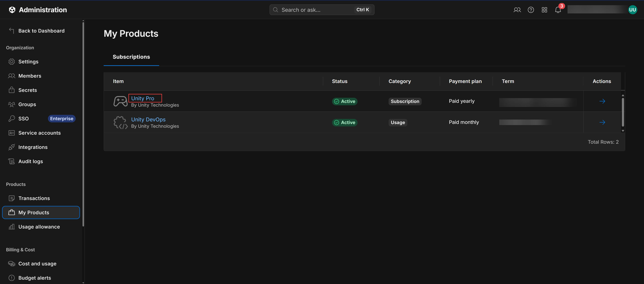The height and width of the screenshot is (284, 644).
Task: Click the Secrets lock icon
Action: pyautogui.click(x=12, y=90)
